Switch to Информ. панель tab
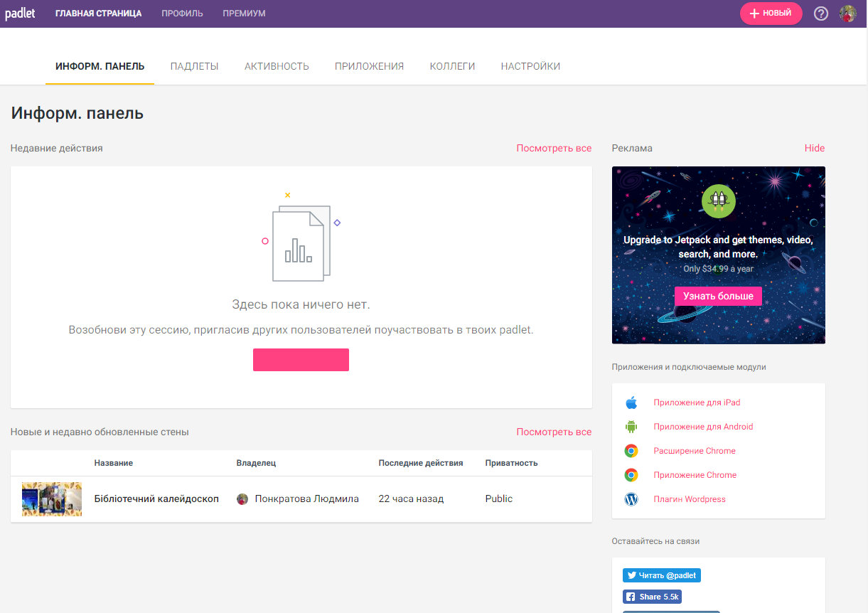The height and width of the screenshot is (613, 868). pos(100,66)
